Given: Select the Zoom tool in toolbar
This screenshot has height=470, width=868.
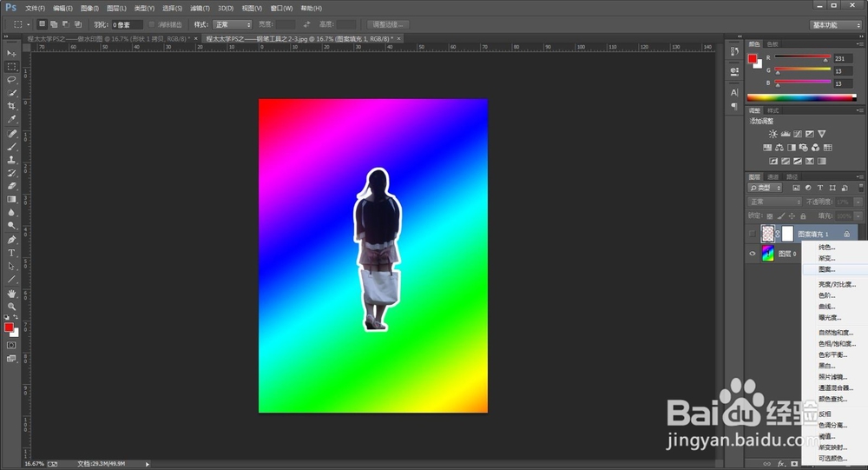Looking at the screenshot, I should pos(12,307).
